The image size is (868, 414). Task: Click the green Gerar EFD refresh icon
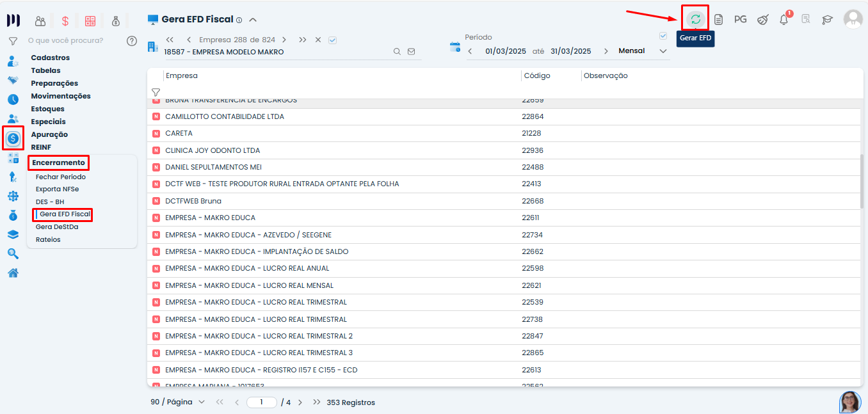coord(695,19)
